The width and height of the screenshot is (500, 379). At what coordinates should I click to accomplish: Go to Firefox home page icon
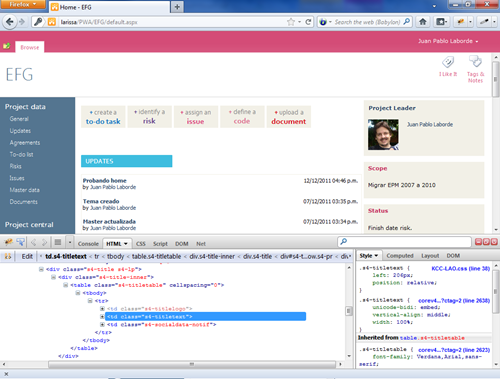pos(423,22)
